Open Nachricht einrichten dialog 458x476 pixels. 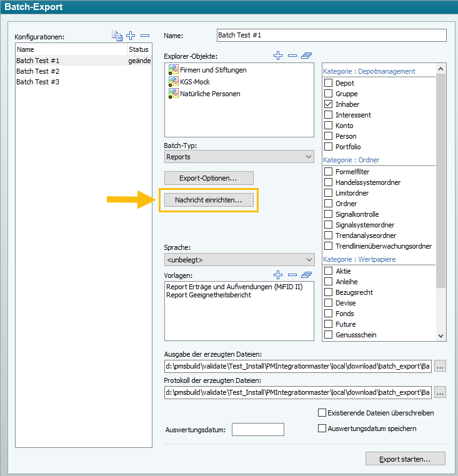(209, 200)
